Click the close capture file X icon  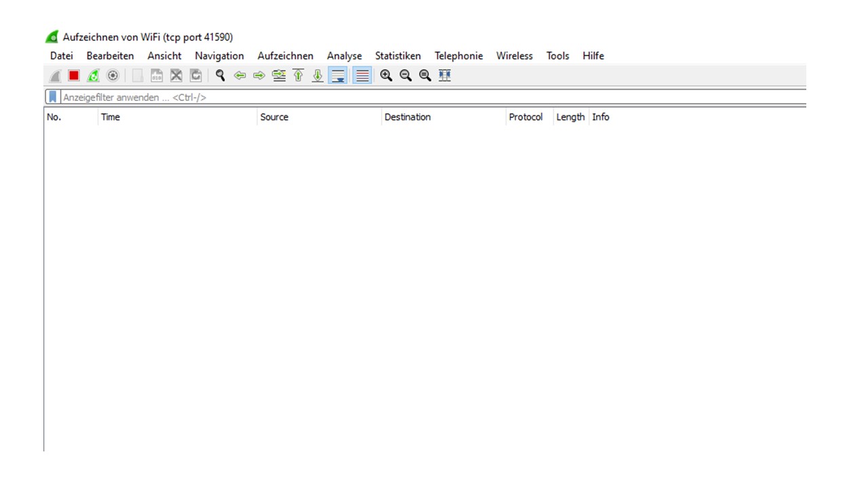pos(176,76)
